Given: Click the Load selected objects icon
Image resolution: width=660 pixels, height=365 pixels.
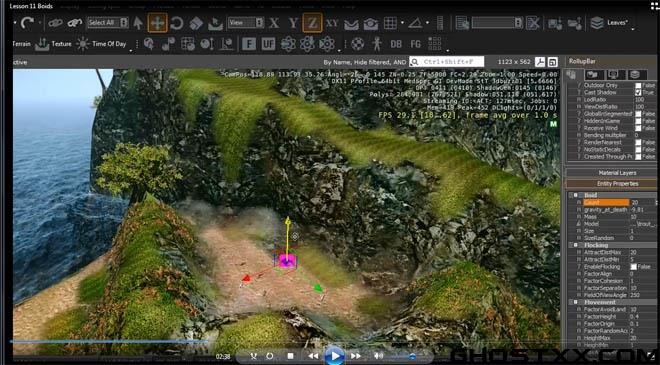Looking at the screenshot, I should point(575,24).
